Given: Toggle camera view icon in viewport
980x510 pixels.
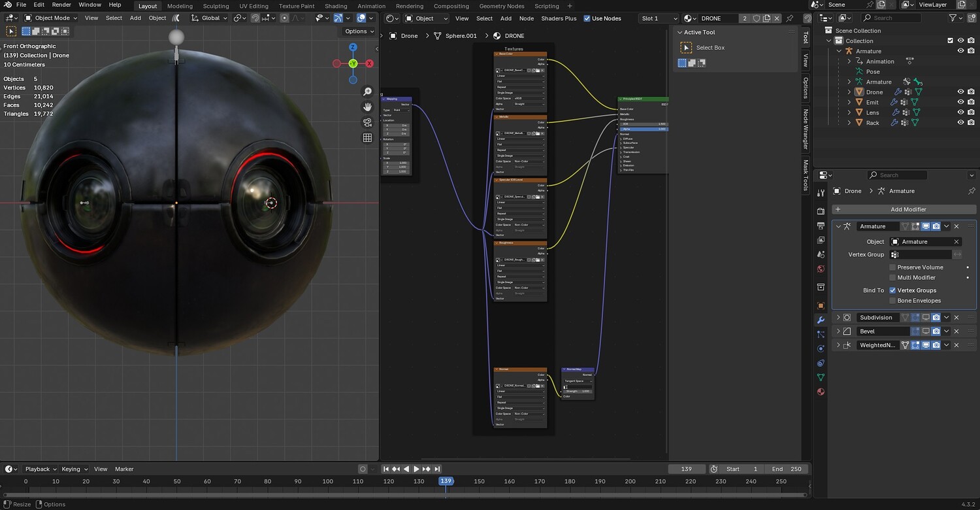Looking at the screenshot, I should point(367,122).
